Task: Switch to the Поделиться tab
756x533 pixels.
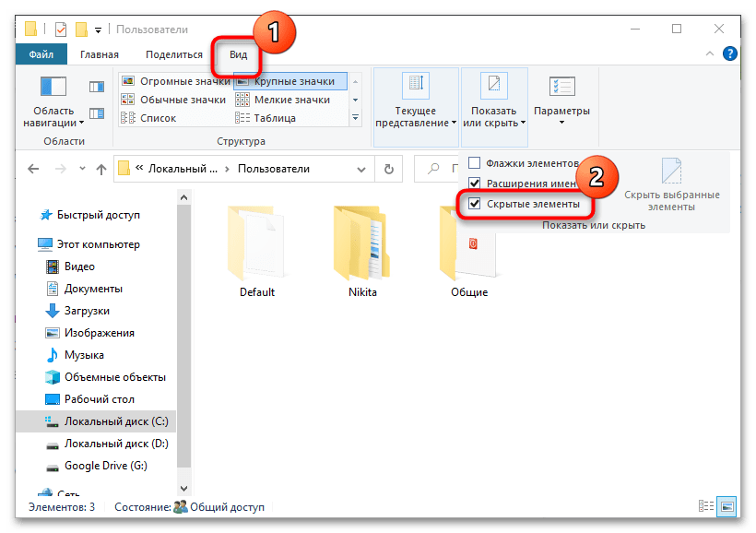Action: (174, 54)
